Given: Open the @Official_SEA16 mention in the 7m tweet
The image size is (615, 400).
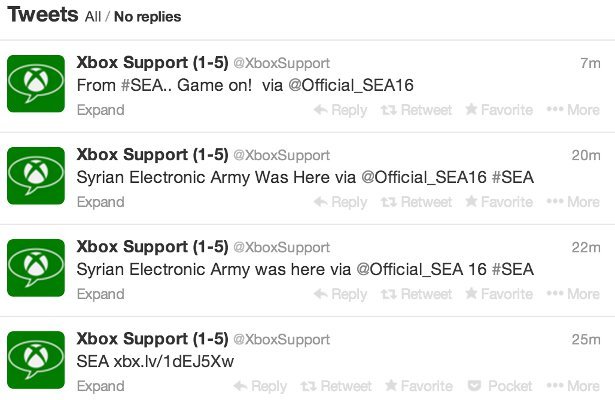Looking at the screenshot, I should coord(351,86).
